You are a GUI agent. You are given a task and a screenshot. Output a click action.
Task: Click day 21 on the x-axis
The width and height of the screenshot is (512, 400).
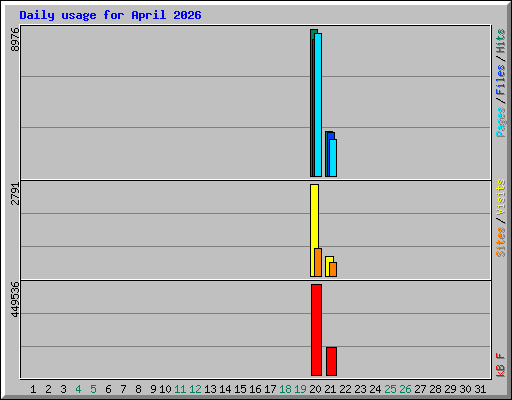tap(330, 389)
